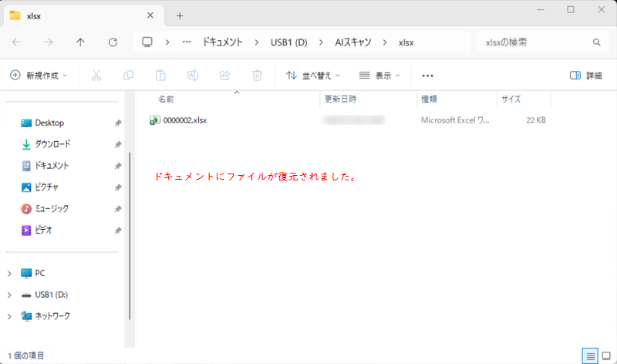Click the Rename icon in toolbar
This screenshot has height=364, width=617.
(x=193, y=76)
